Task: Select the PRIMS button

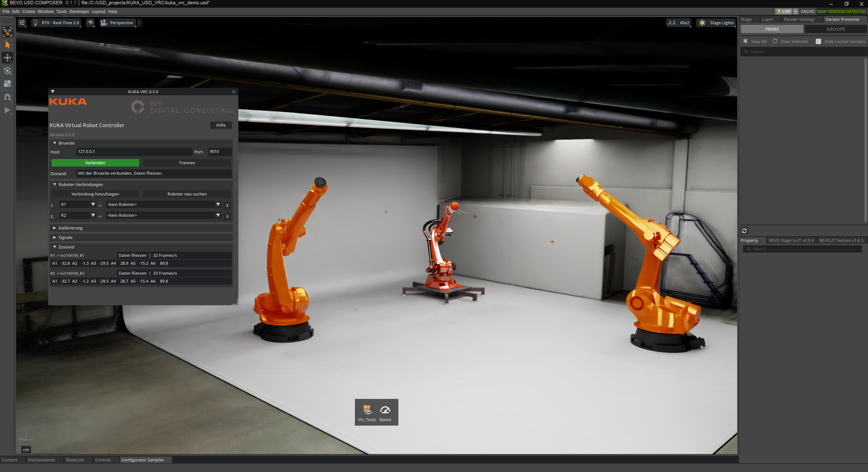Action: [772, 29]
